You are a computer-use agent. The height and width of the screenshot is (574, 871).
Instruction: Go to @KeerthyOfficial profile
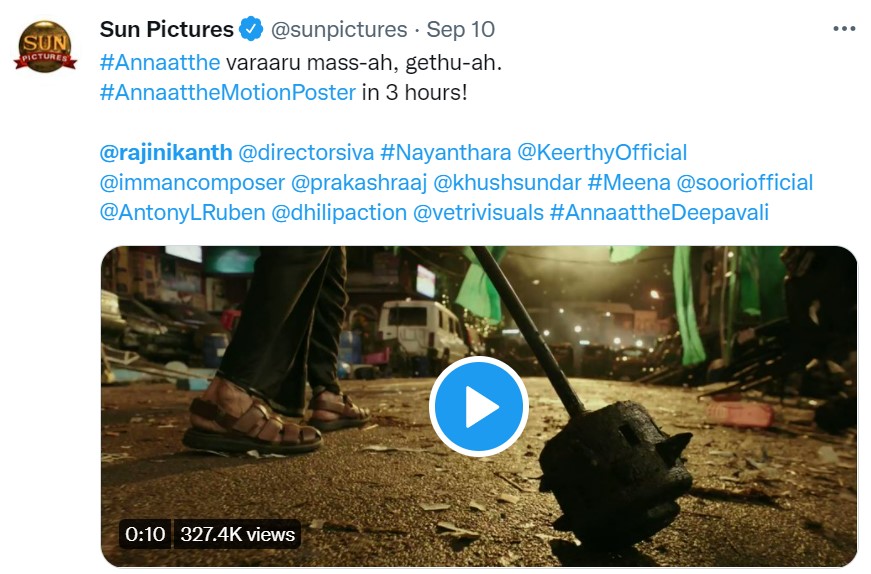[x=602, y=153]
